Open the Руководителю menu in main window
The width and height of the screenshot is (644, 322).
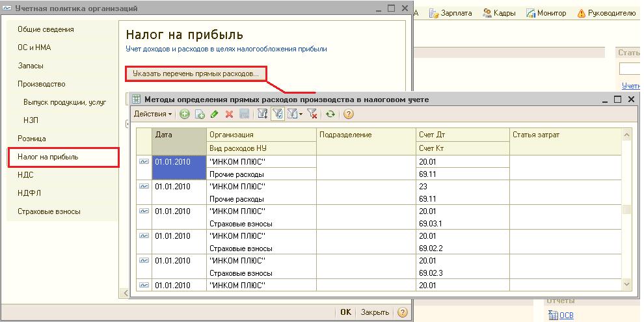606,13
